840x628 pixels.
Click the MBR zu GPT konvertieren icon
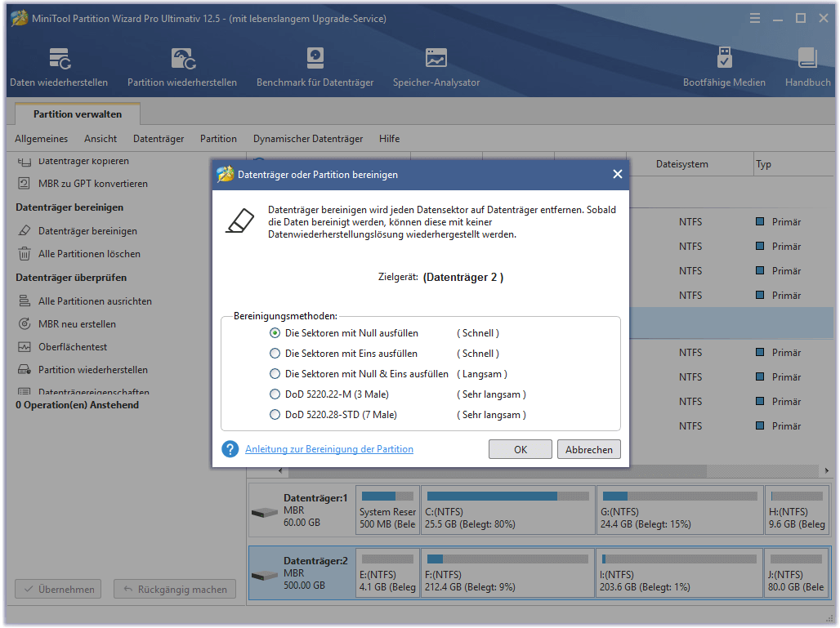pyautogui.click(x=25, y=184)
